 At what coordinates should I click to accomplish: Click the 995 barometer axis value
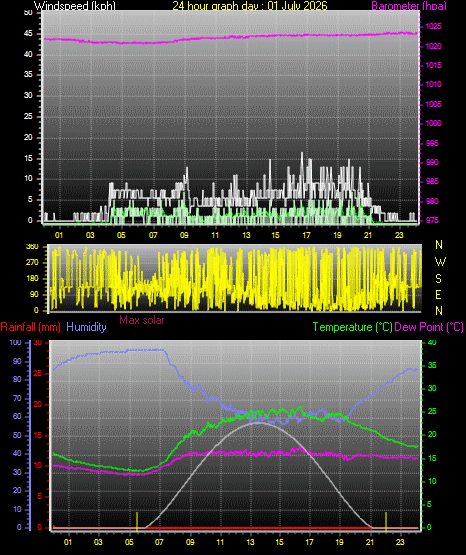pos(432,143)
